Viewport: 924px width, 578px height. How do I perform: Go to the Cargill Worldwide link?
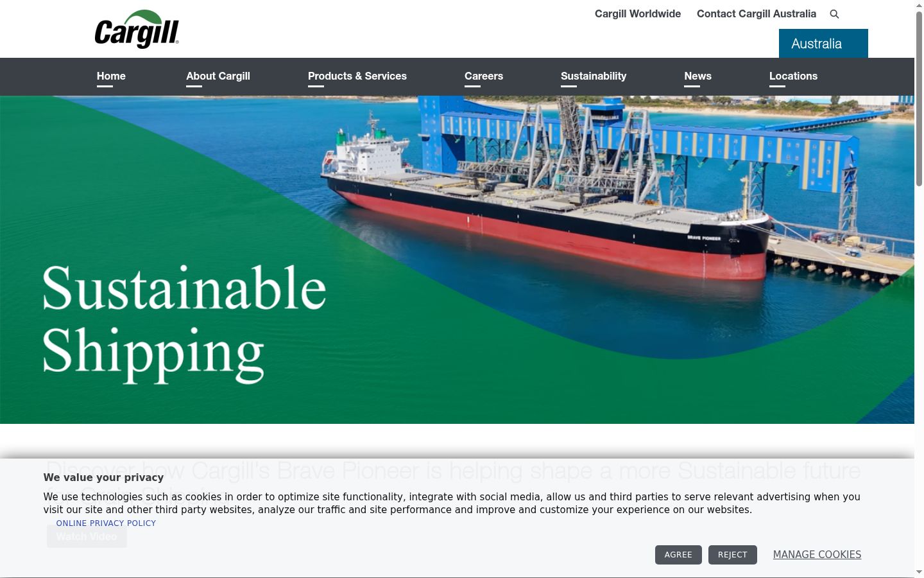(638, 13)
